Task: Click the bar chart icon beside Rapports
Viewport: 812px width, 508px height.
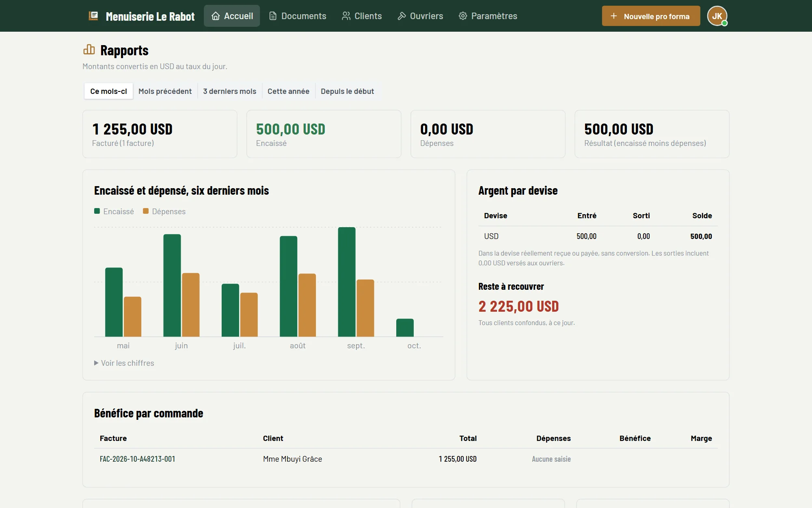Action: 89,50
